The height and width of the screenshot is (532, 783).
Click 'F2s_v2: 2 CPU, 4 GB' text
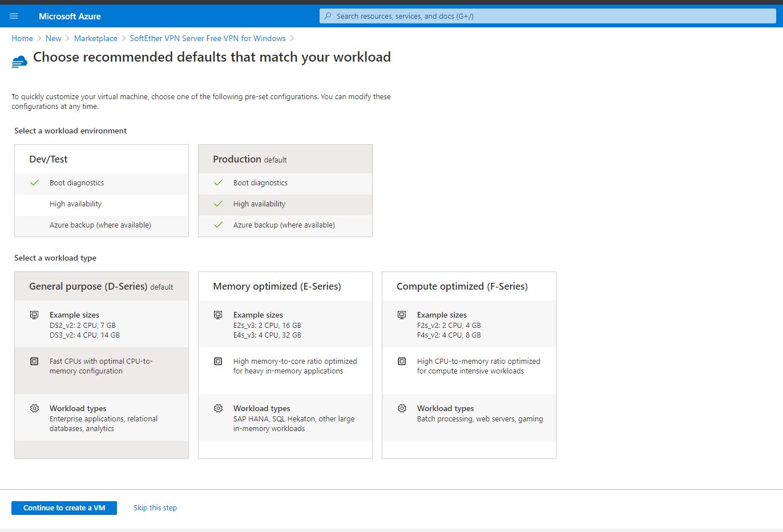point(449,326)
